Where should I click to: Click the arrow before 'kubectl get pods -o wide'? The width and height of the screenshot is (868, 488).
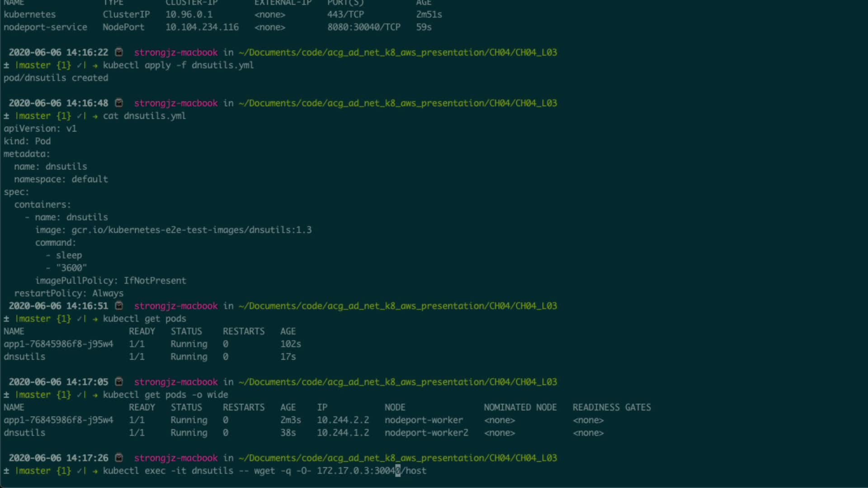pyautogui.click(x=95, y=394)
